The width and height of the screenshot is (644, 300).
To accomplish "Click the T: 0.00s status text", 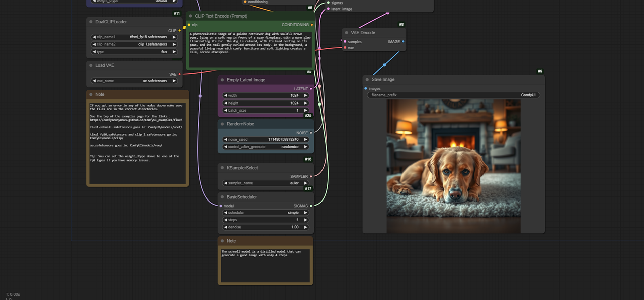I will pyautogui.click(x=13, y=294).
